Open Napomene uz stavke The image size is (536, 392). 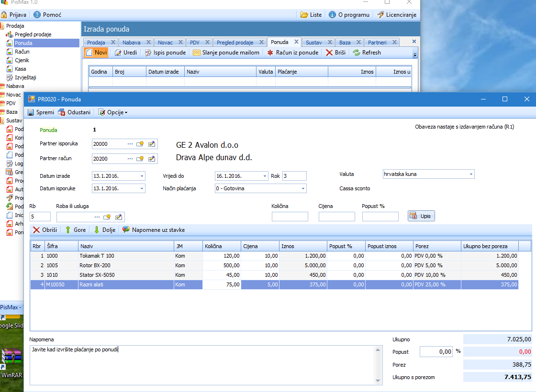(154, 230)
